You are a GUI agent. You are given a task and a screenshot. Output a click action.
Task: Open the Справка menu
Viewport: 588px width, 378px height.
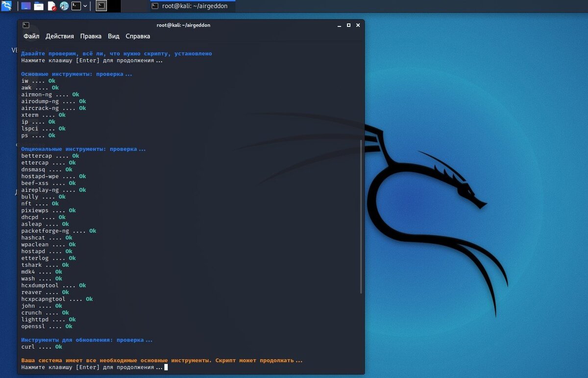[x=138, y=36]
